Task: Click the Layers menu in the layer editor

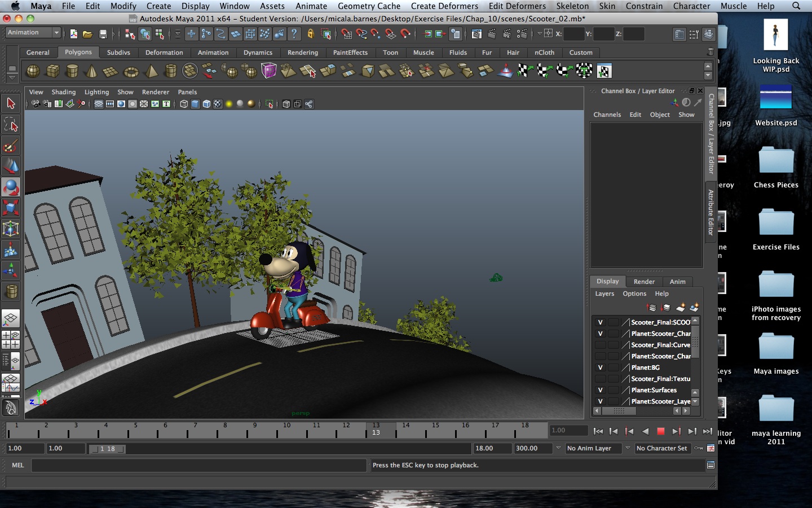Action: click(604, 294)
